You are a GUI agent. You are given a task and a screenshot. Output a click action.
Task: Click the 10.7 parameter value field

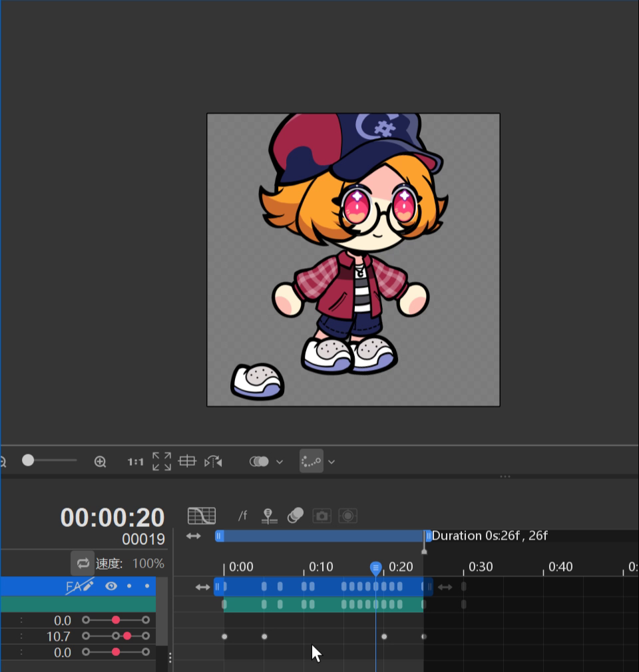coord(59,637)
